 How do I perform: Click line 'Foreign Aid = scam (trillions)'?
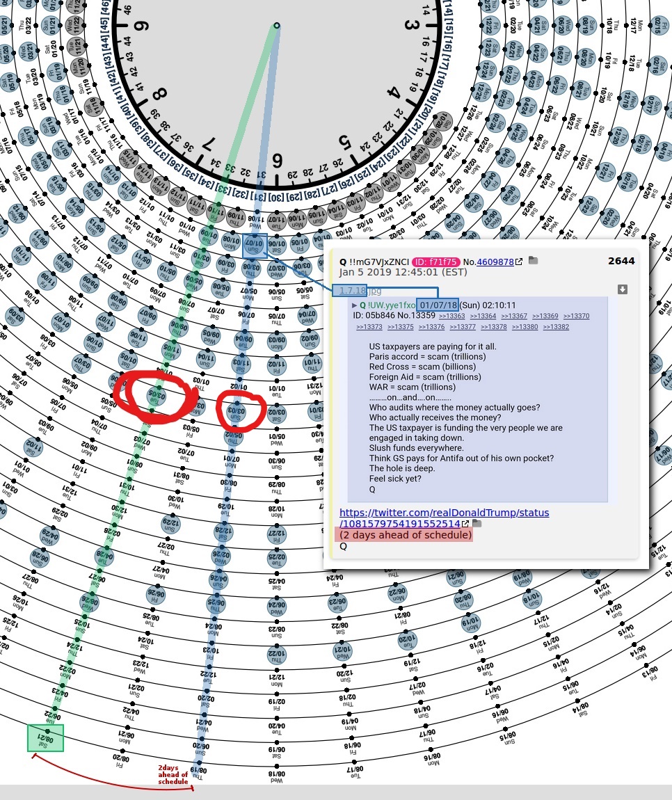pos(425,377)
